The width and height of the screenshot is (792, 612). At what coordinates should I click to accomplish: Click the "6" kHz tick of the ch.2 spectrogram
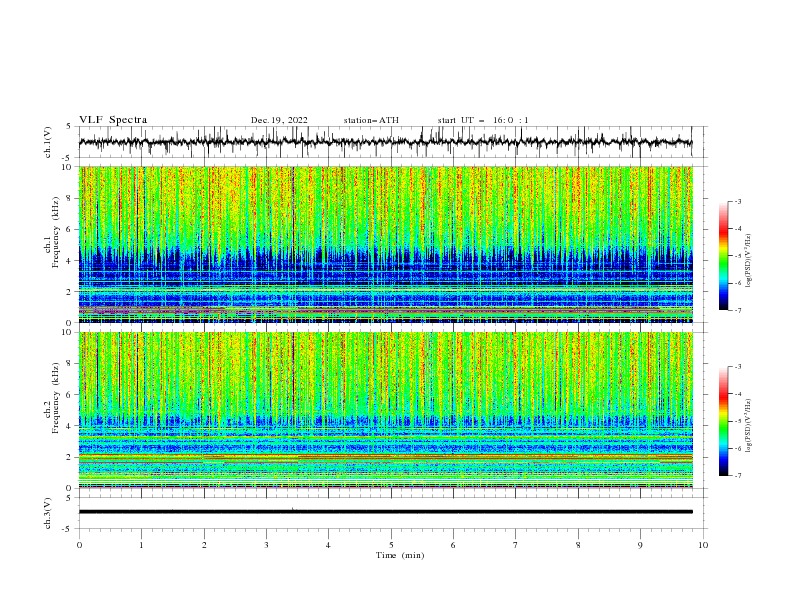(x=70, y=395)
